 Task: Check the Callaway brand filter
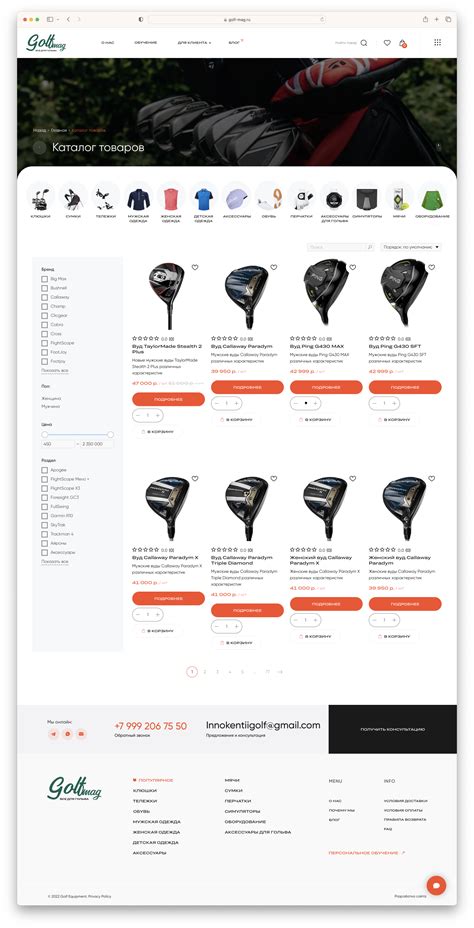click(44, 297)
